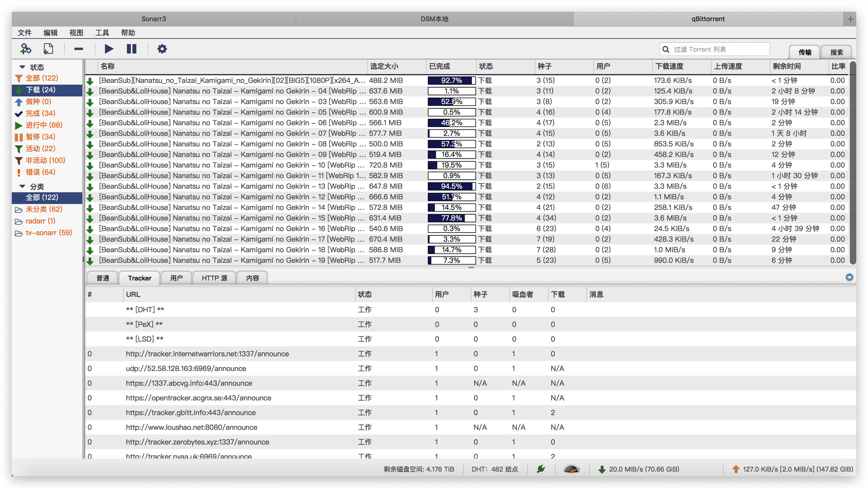The height and width of the screenshot is (488, 868).
Task: Click the 过滤 Torrent 列表 search field
Action: (715, 49)
